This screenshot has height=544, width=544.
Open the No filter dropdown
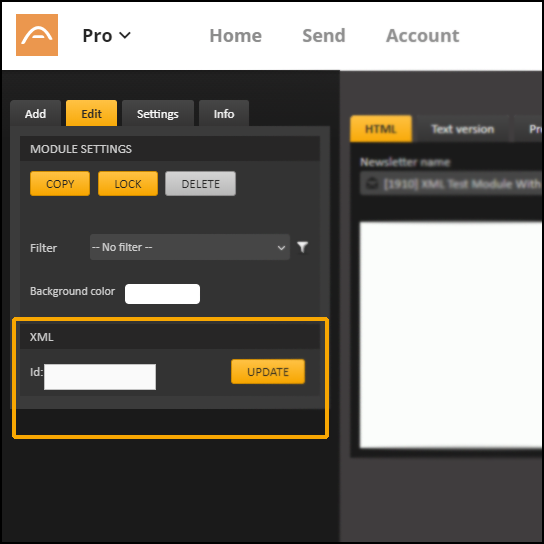[x=190, y=247]
